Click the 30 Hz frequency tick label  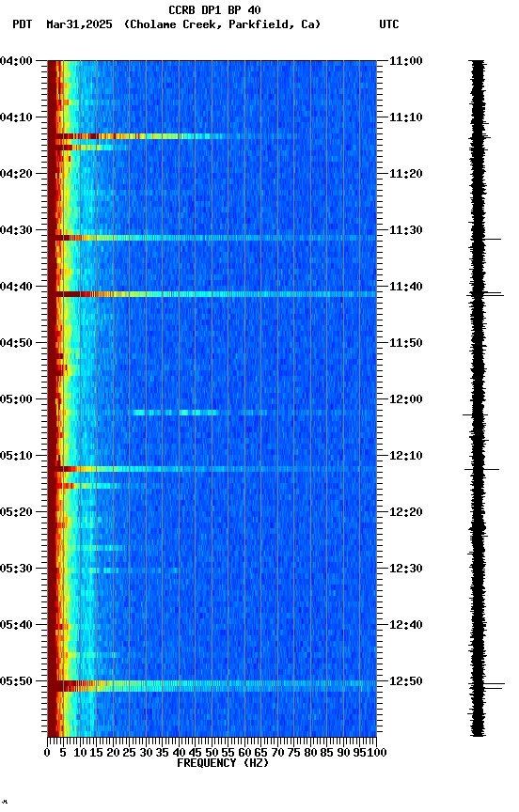tap(146, 754)
